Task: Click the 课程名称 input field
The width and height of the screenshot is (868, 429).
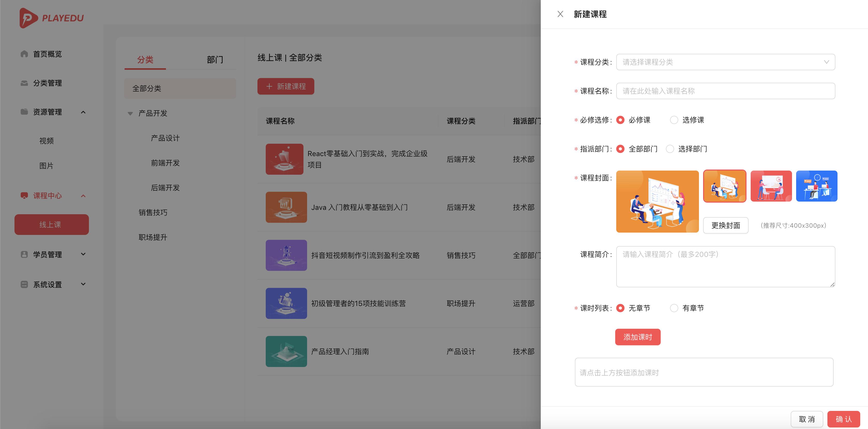Action: click(x=725, y=91)
